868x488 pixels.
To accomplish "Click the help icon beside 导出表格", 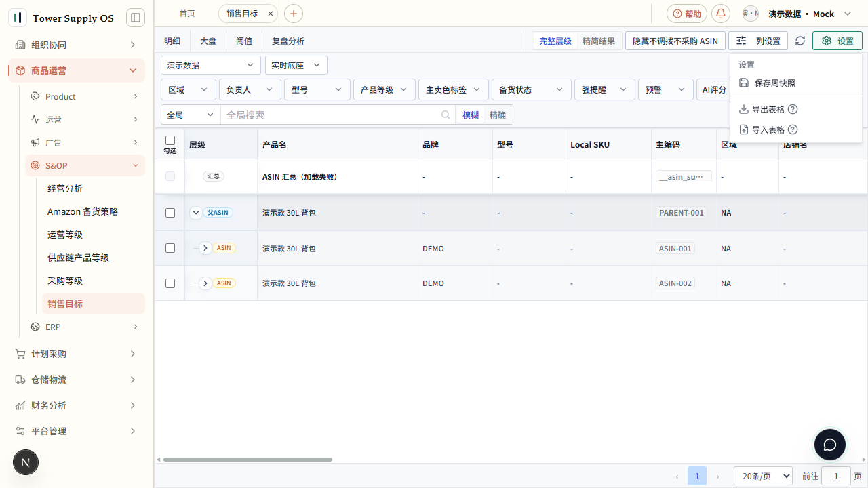I will pos(793,109).
